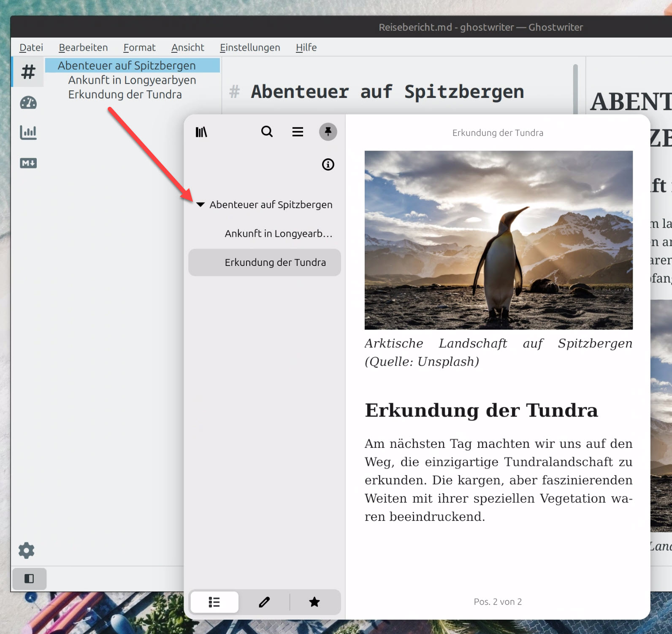The image size is (672, 634).
Task: Select Ankunft in Longyearbyen in the outline
Action: (132, 80)
